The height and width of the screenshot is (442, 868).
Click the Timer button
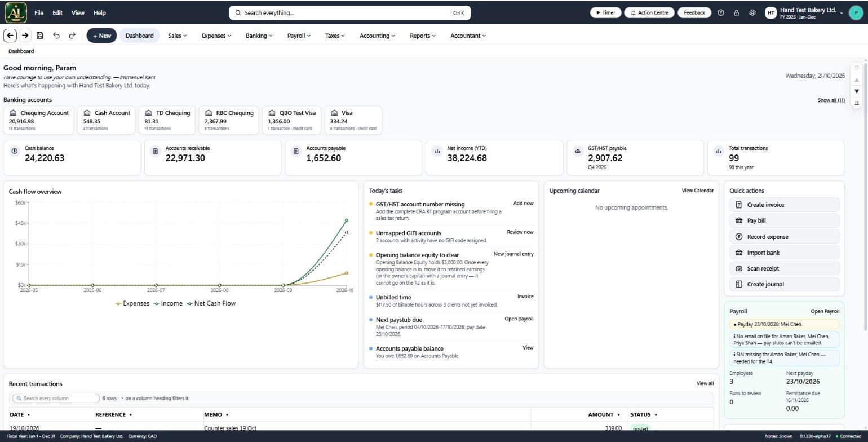coord(605,12)
